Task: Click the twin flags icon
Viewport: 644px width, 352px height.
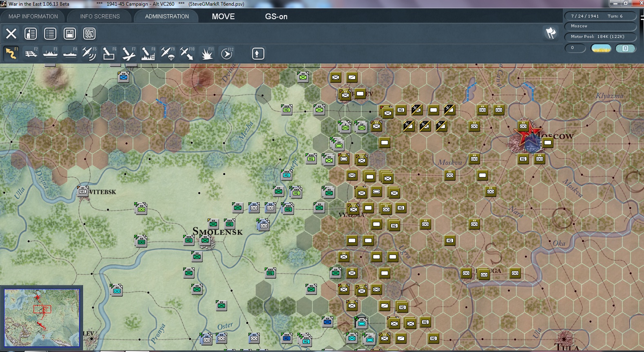Action: (551, 33)
